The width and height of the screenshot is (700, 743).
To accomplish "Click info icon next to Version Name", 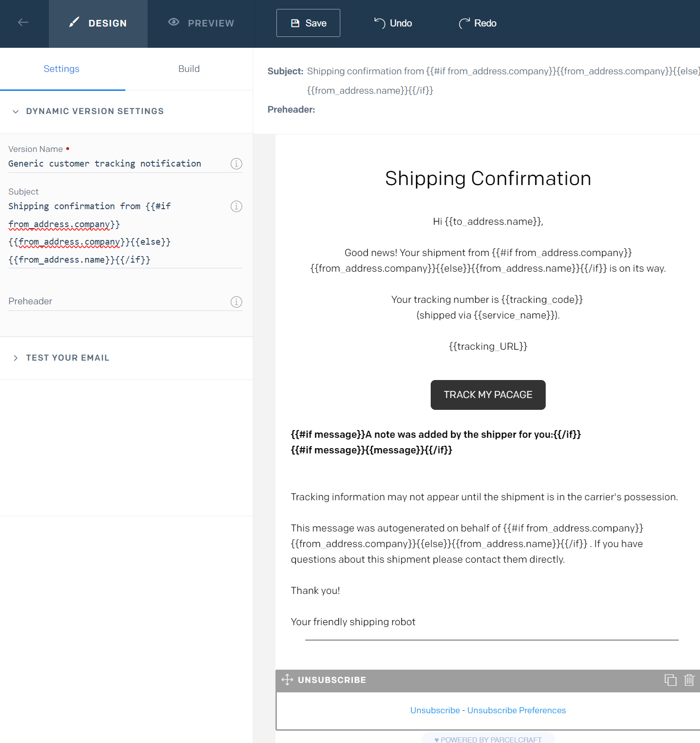I will [236, 164].
